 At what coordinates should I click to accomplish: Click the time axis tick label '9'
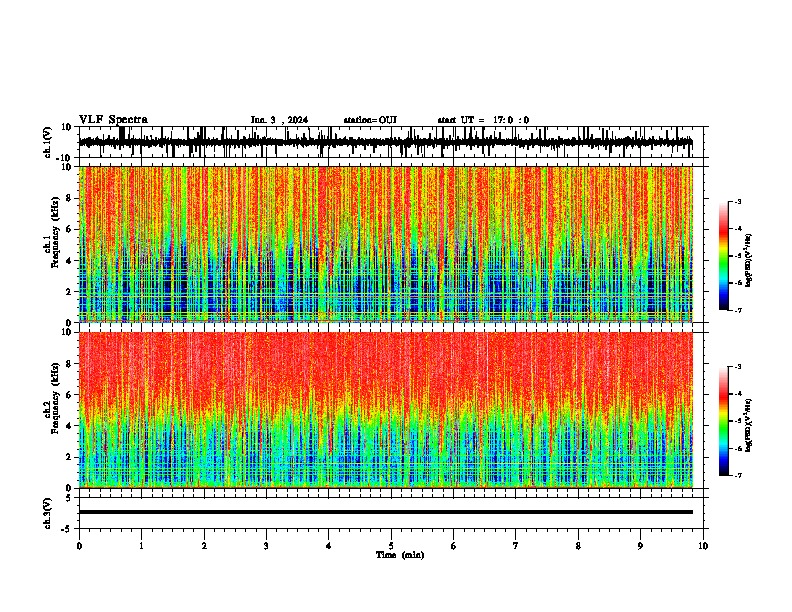(640, 546)
